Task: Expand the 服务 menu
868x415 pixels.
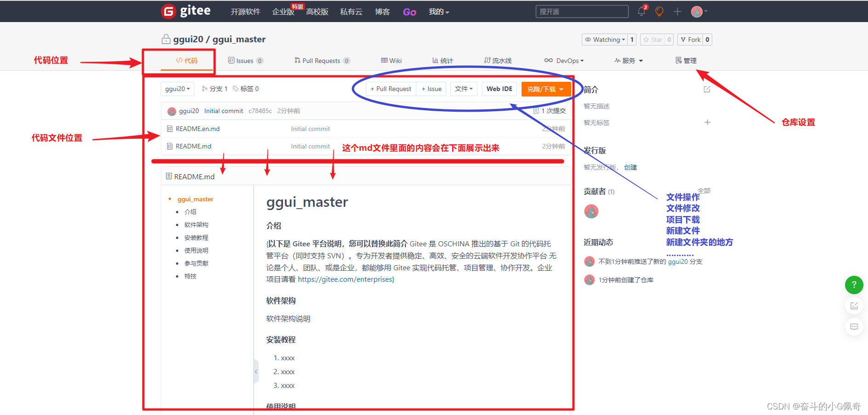Action: [x=629, y=61]
